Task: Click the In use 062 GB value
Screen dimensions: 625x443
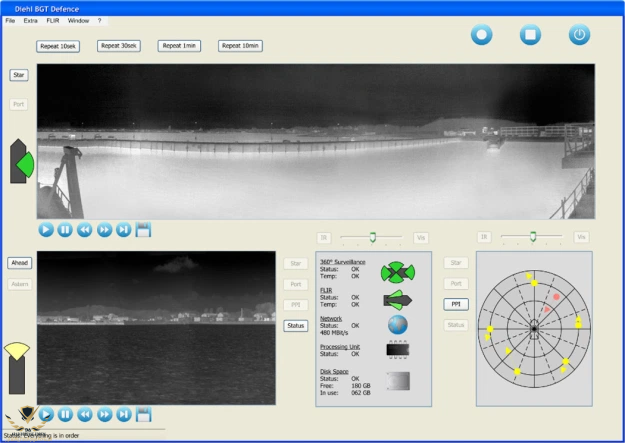Action: click(x=361, y=393)
